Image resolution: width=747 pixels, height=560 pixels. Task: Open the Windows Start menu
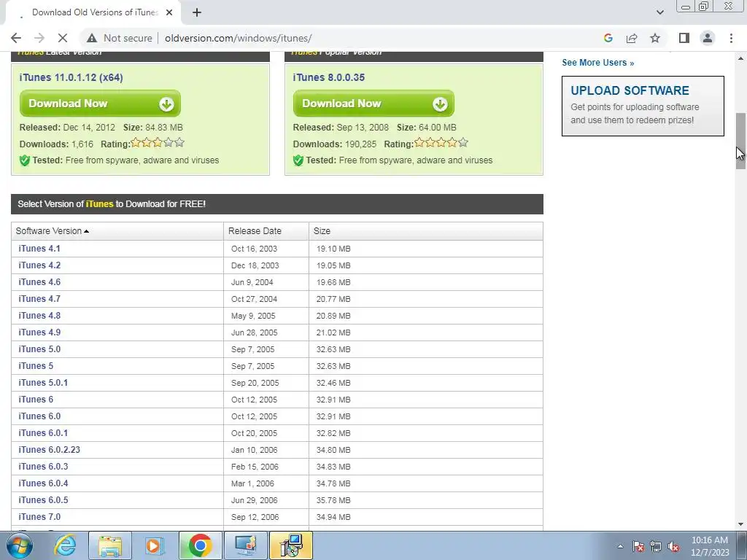[x=19, y=545]
